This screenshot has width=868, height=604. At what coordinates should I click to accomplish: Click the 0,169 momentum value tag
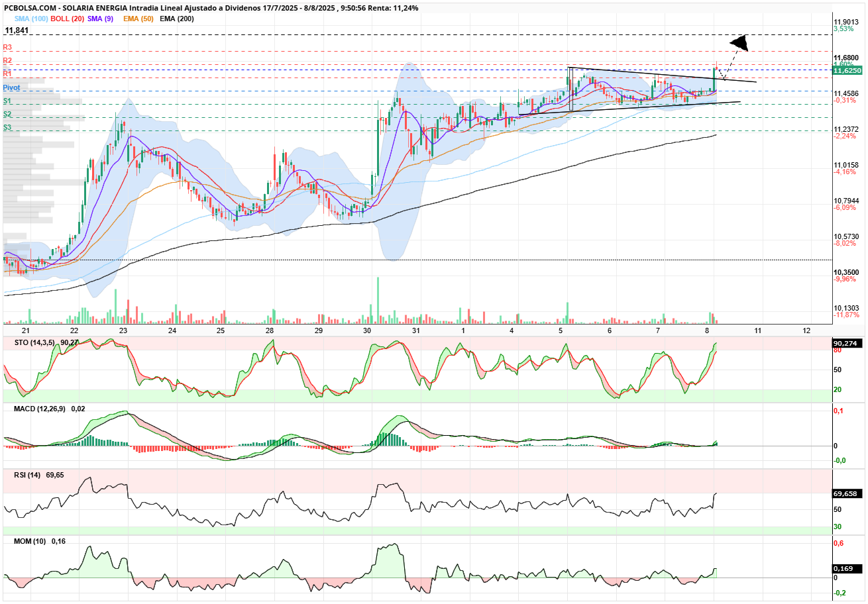point(847,568)
